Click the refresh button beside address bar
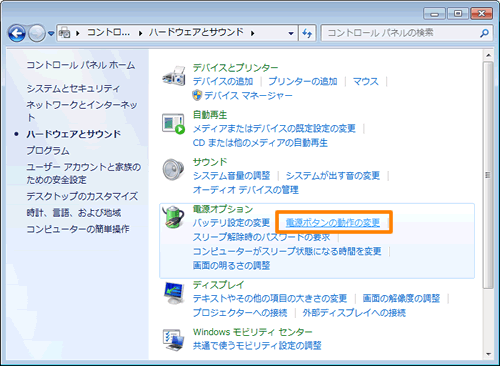Screen dimensions: 500x366 tap(307, 33)
